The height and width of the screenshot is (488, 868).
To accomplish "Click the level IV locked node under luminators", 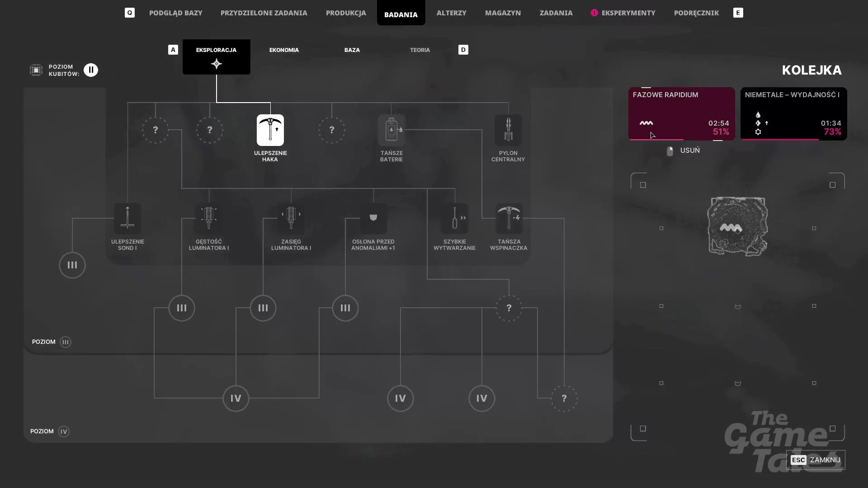I will pyautogui.click(x=236, y=399).
